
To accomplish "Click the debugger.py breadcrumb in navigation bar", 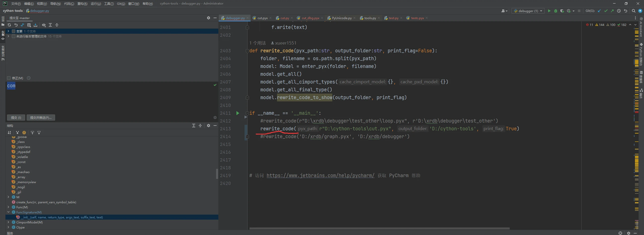I will pyautogui.click(x=37, y=11).
